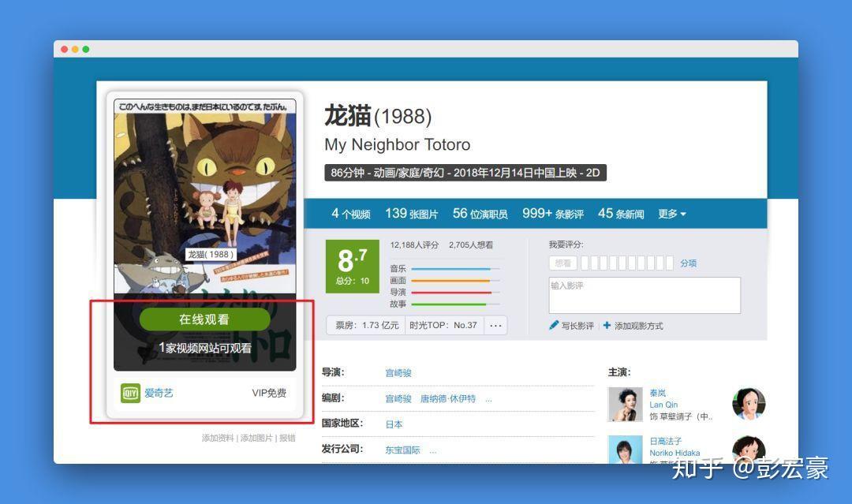The width and height of the screenshot is (852, 504).
Task: Open the 45 条新闻 tab
Action: tap(621, 214)
